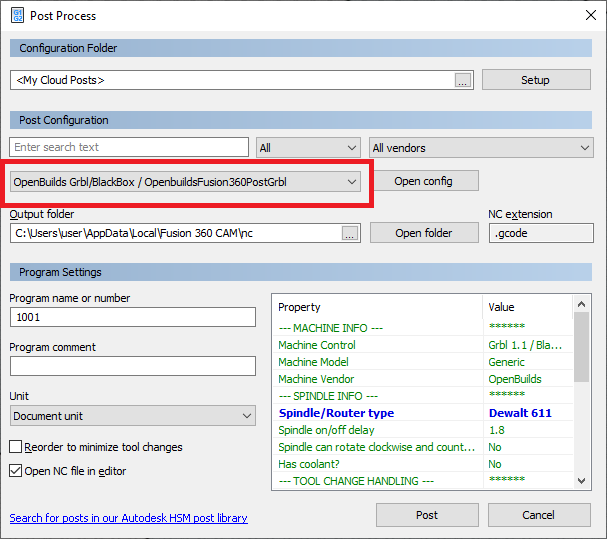Click the post search text field
Image resolution: width=607 pixels, height=539 pixels.
(x=129, y=148)
